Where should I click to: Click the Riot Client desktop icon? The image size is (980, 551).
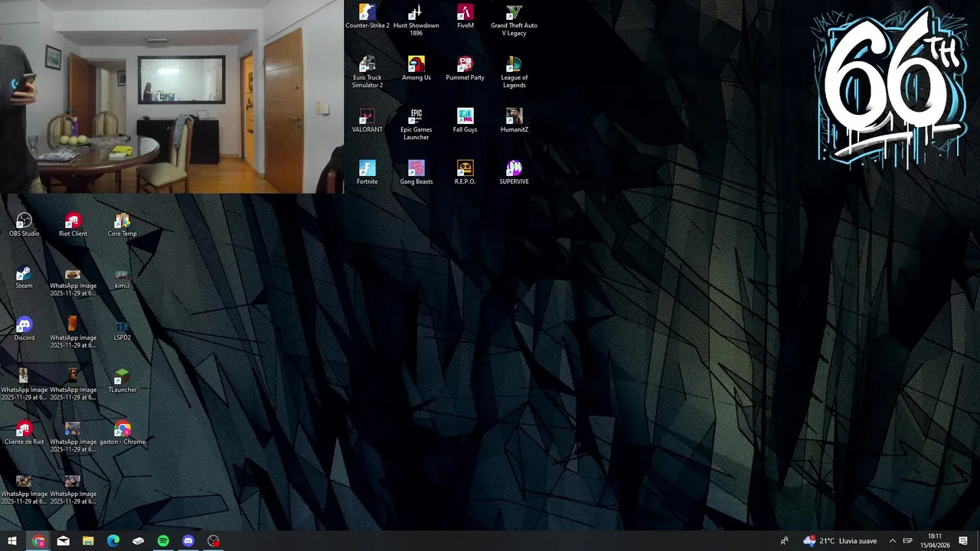pyautogui.click(x=73, y=225)
